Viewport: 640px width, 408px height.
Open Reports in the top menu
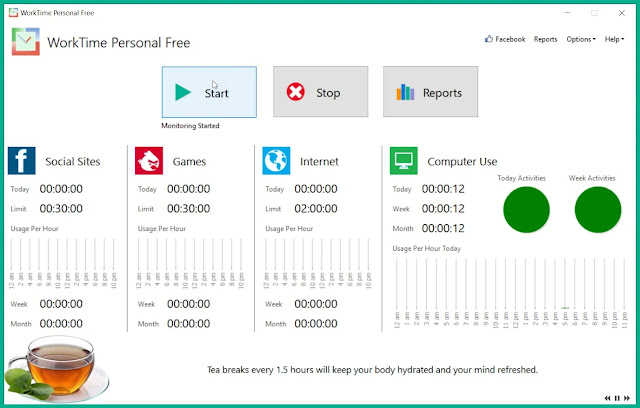(545, 39)
